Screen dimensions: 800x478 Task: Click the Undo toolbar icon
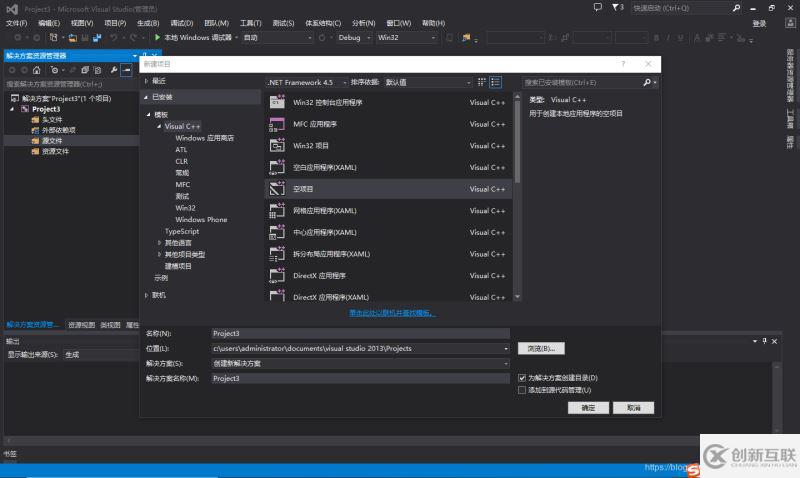tap(114, 38)
